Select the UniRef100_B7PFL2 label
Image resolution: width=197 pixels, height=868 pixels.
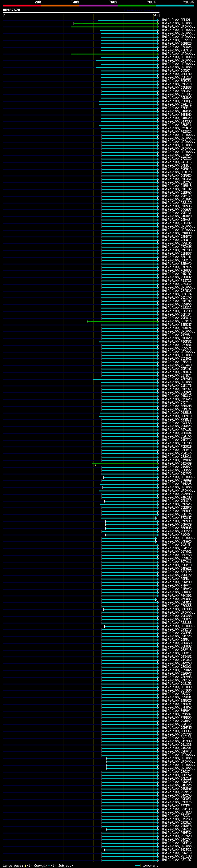[x=177, y=108]
